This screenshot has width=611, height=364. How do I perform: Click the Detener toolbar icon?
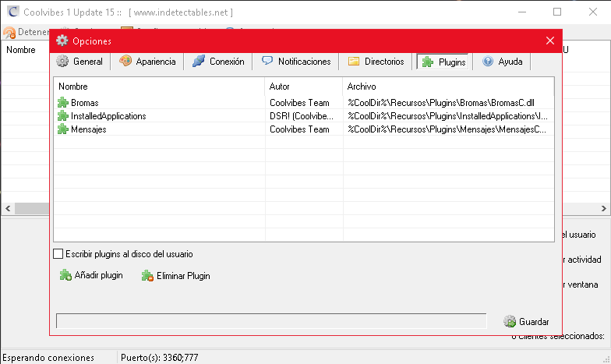(x=9, y=33)
